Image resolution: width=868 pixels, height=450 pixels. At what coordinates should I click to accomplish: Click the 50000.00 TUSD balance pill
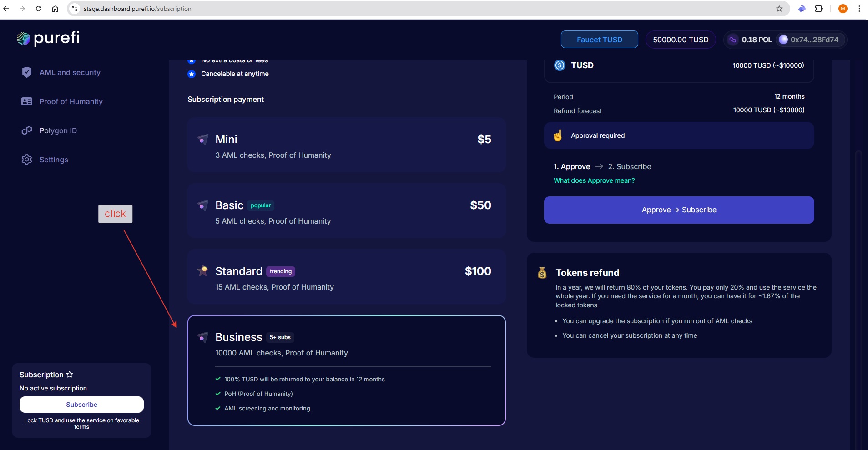click(680, 40)
